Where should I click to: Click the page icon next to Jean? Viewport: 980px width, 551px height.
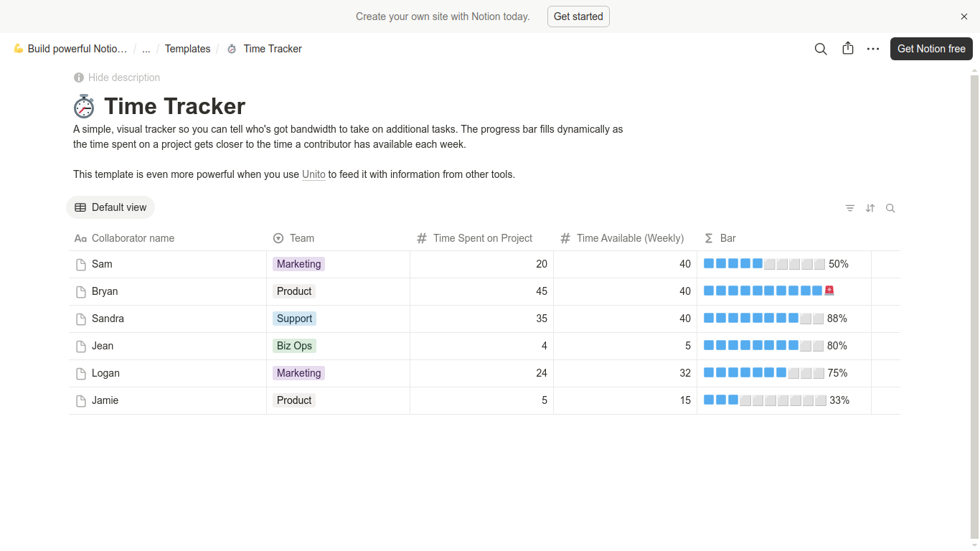tap(81, 347)
